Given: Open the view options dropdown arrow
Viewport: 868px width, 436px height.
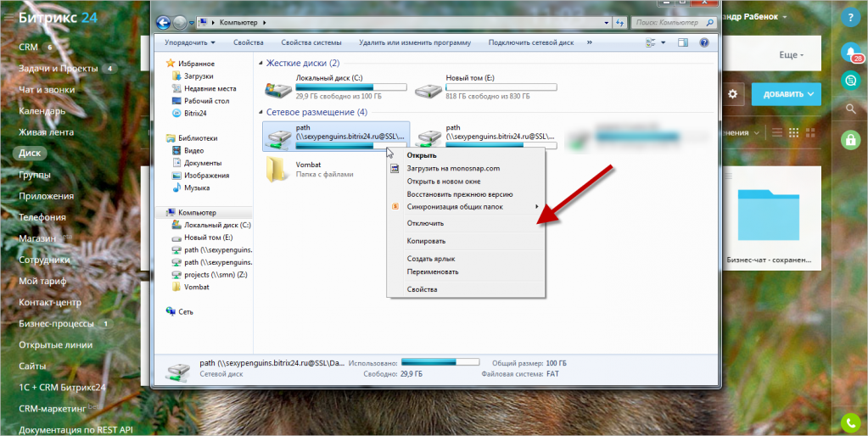Looking at the screenshot, I should click(664, 42).
